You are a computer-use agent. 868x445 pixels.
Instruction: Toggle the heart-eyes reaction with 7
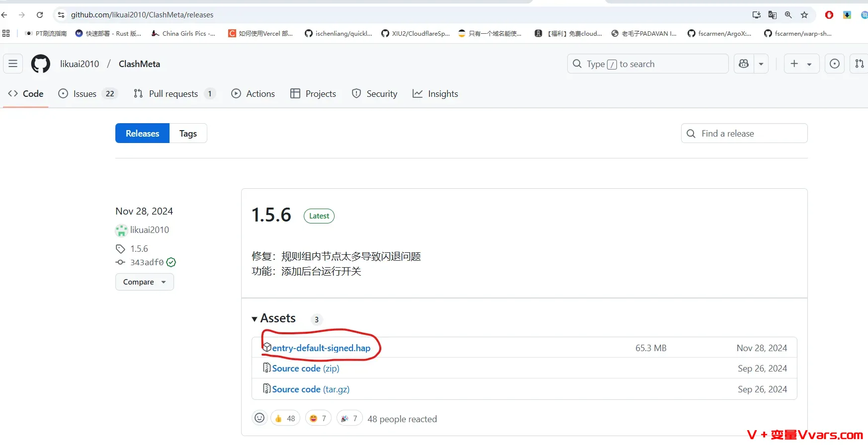[x=318, y=418]
